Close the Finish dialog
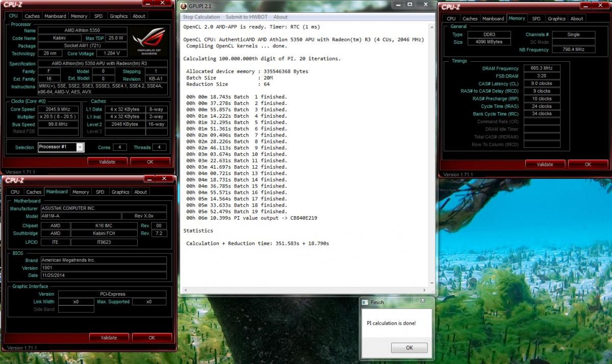Screen dimensions: 612x364 click(424, 301)
